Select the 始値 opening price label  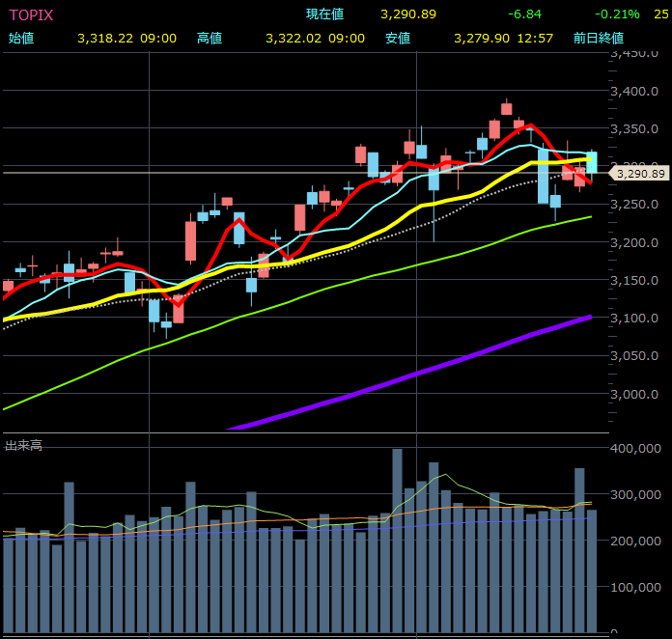[x=20, y=38]
